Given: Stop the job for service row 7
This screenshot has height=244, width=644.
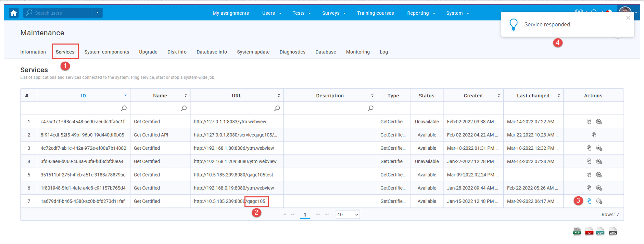Looking at the screenshot, I should [599, 201].
